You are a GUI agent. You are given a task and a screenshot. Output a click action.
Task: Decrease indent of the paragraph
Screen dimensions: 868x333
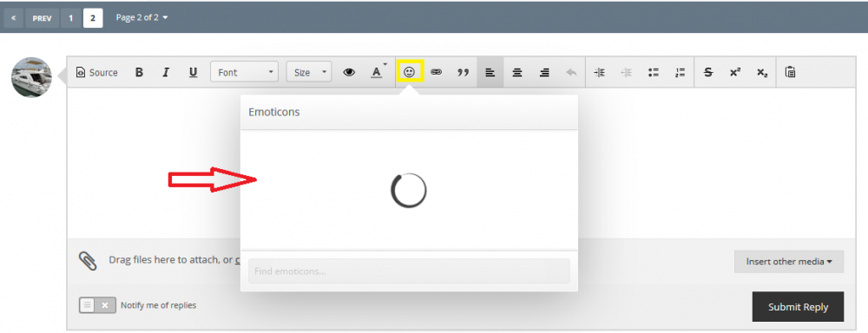tap(626, 73)
